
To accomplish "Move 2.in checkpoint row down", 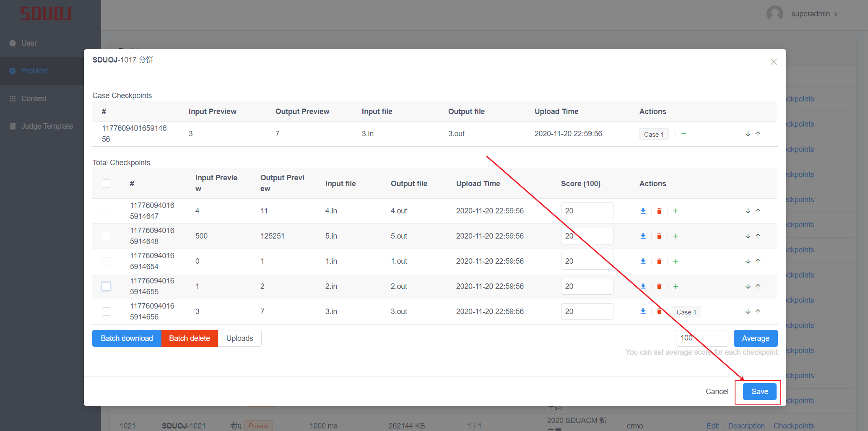I will click(748, 286).
